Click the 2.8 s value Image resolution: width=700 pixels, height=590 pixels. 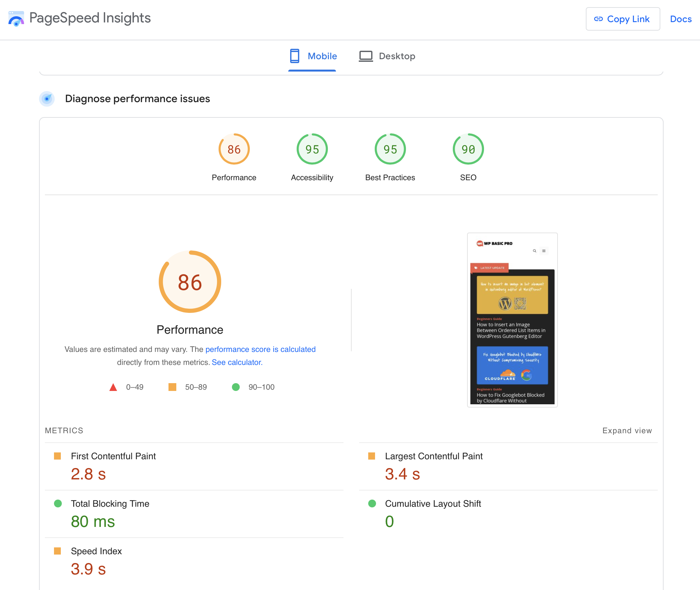click(x=88, y=474)
